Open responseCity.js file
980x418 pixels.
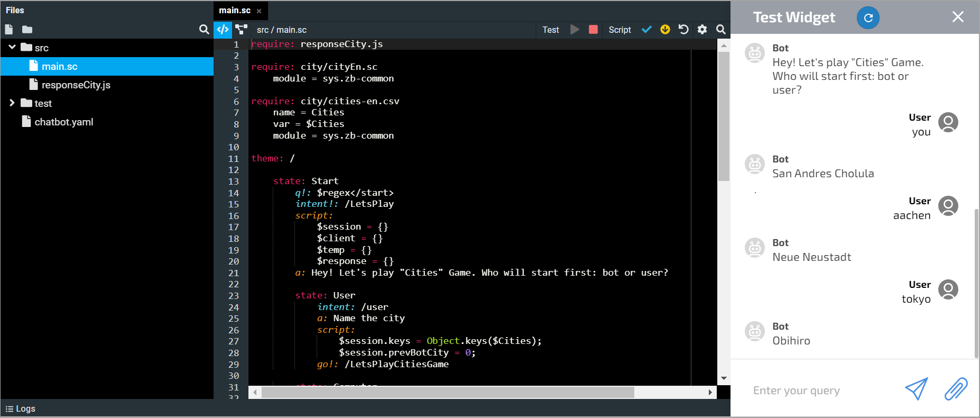(x=76, y=85)
